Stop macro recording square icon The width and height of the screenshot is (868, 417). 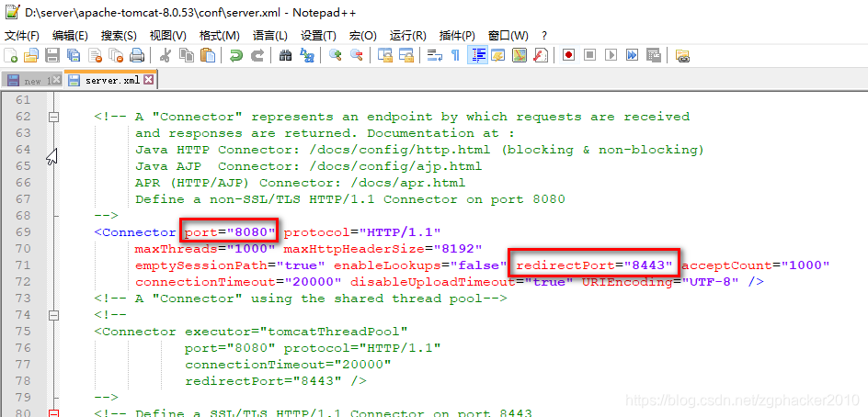coord(590,55)
